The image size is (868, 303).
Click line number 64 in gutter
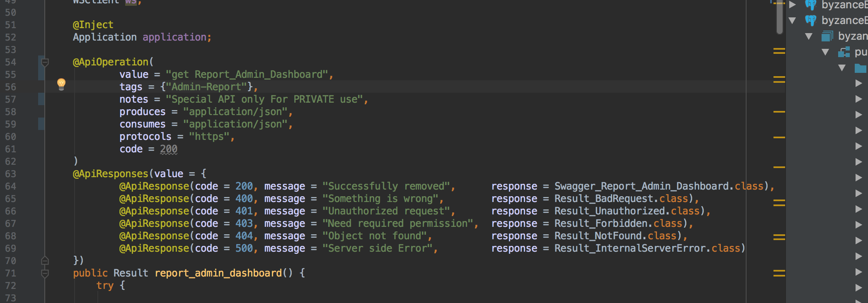tap(10, 186)
